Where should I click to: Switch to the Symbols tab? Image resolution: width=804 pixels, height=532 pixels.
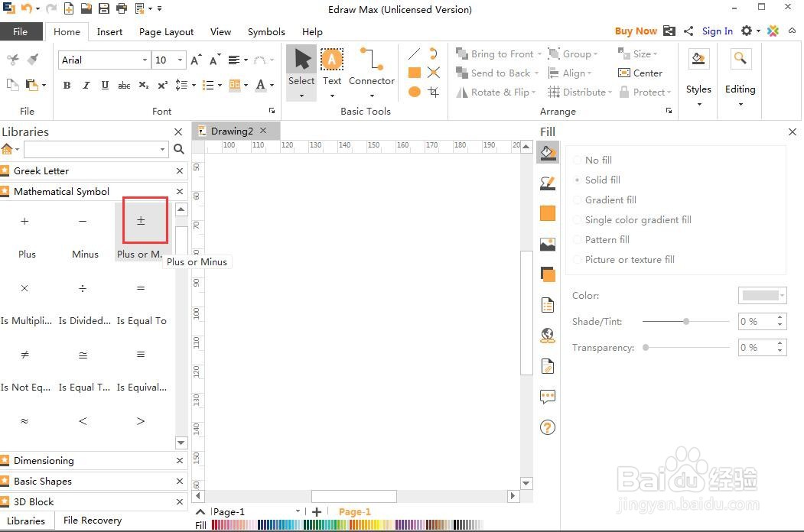tap(266, 32)
